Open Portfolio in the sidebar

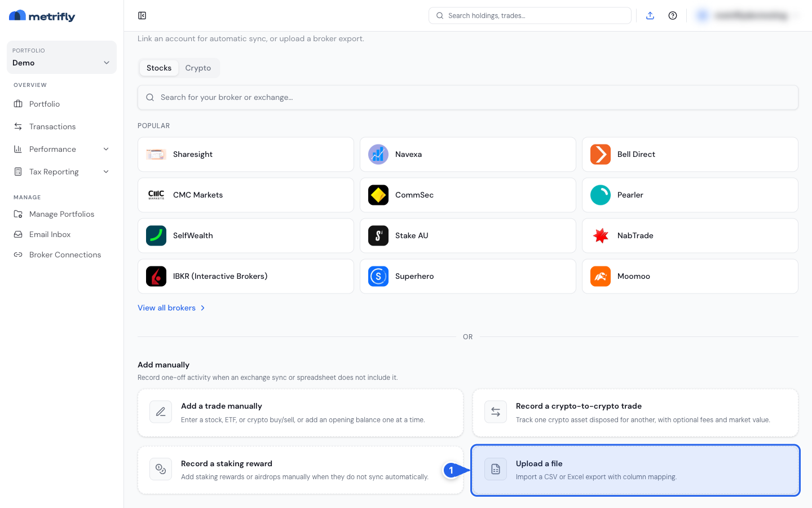point(45,104)
